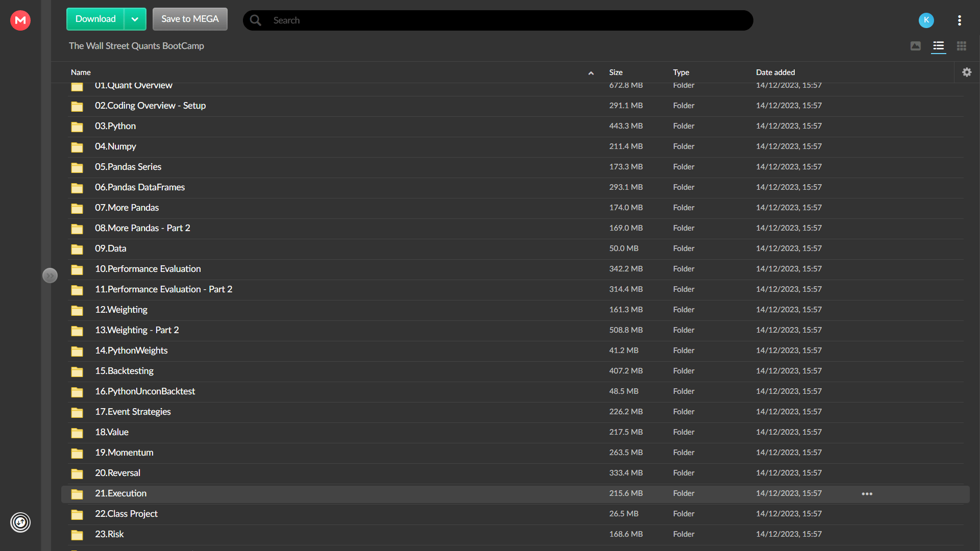The image size is (980, 551).
Task: Click folder icon of 02.Coding Overview - Setup
Action: 77,106
